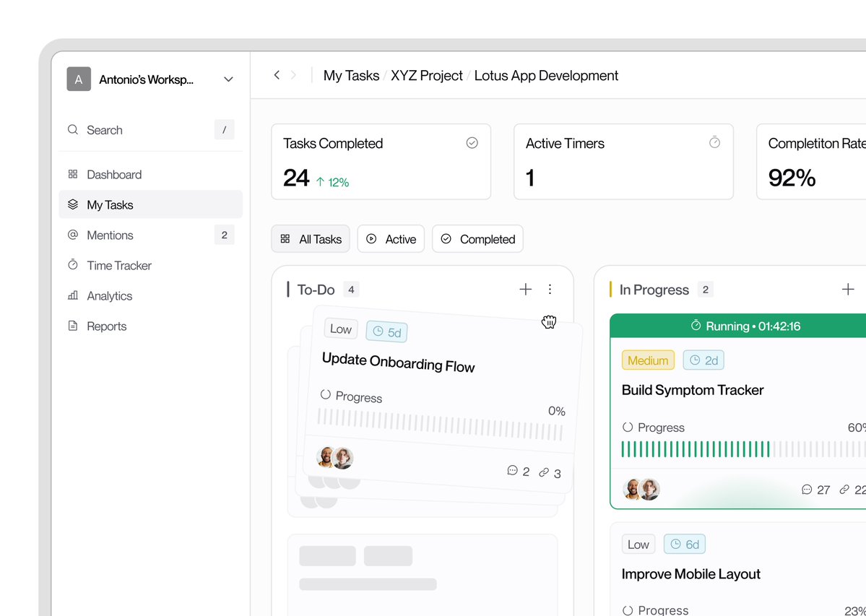The image size is (866, 616).
Task: Click assignee avatars on Update Onboarding Flow
Action: pos(334,458)
